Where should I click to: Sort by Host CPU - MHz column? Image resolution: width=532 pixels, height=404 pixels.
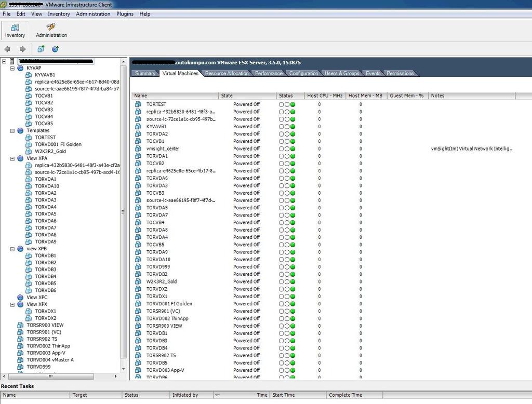pyautogui.click(x=325, y=96)
